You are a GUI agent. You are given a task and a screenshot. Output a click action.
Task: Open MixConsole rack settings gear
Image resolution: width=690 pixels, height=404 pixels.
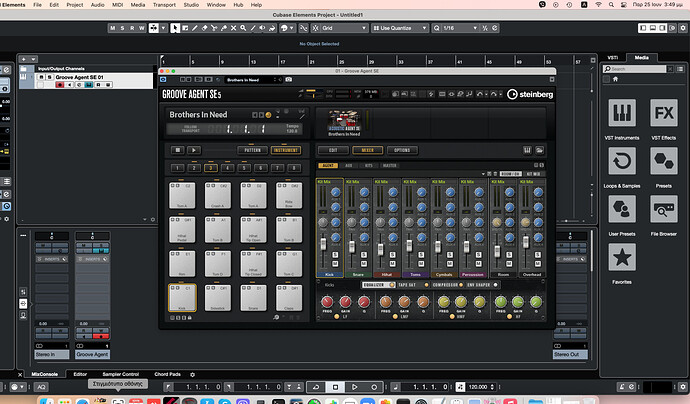click(192, 375)
